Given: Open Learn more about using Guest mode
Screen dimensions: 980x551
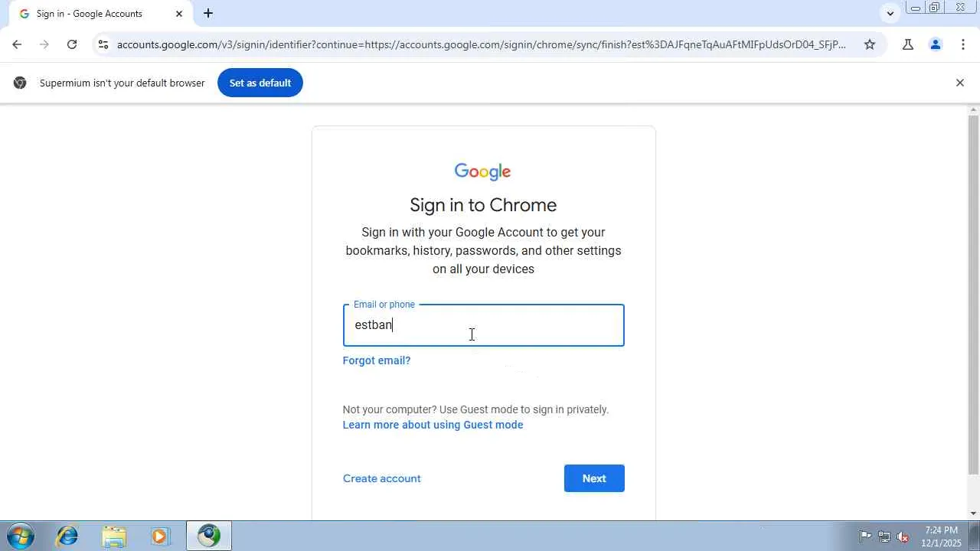Looking at the screenshot, I should point(433,425).
